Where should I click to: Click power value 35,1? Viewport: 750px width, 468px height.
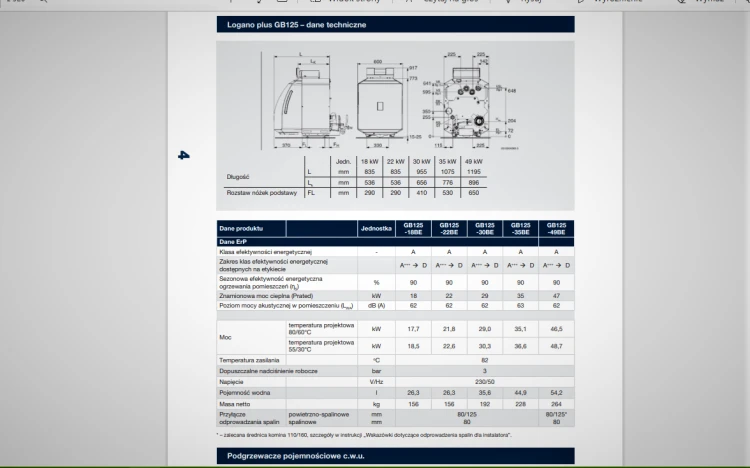pos(520,329)
